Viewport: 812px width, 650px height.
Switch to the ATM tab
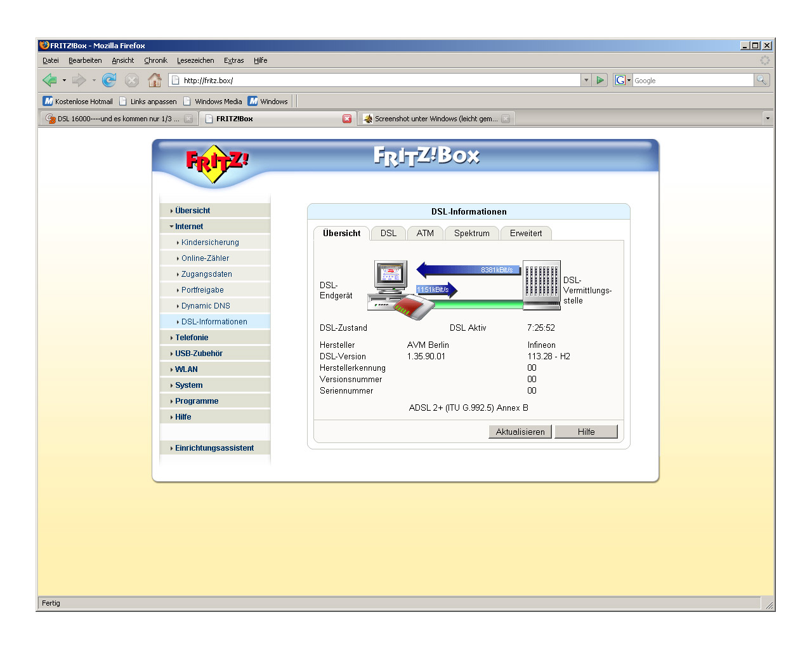(425, 234)
